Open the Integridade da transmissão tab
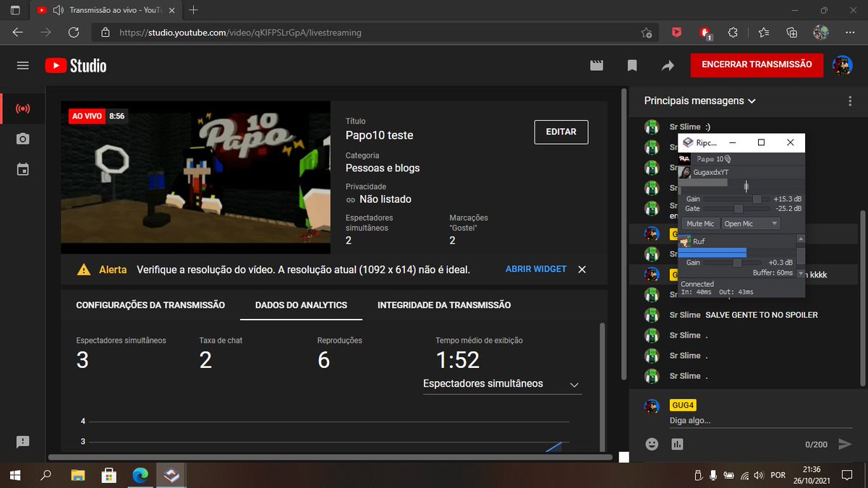This screenshot has width=868, height=488. (444, 305)
